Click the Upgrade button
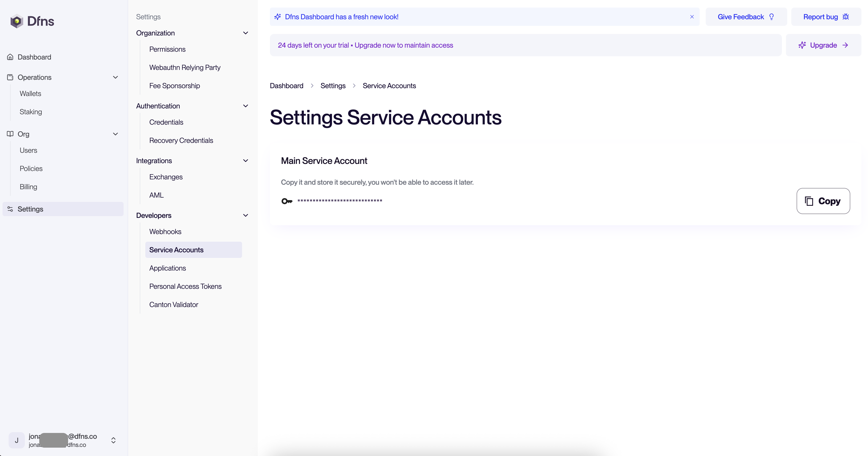 click(x=823, y=45)
